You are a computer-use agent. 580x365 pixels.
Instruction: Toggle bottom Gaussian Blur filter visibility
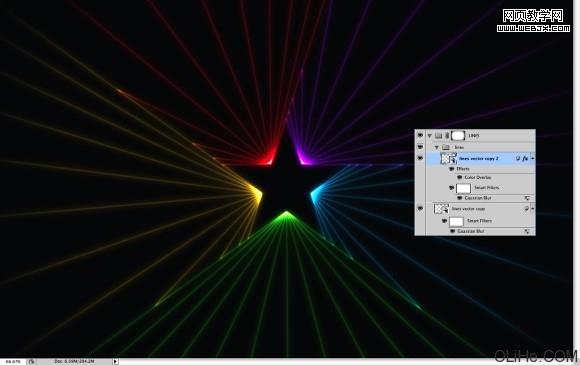[x=452, y=231]
